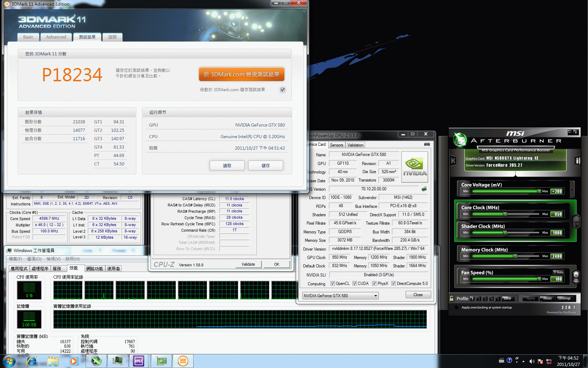Open 3DMark 11 taskbar icon
The height and width of the screenshot is (368, 588).
click(x=183, y=361)
